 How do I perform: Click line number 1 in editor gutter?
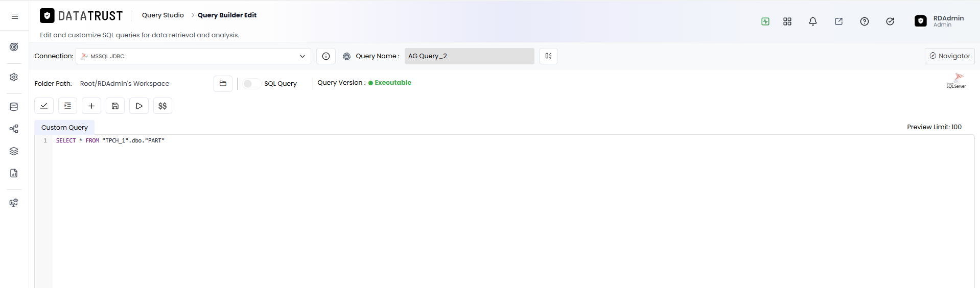click(45, 140)
